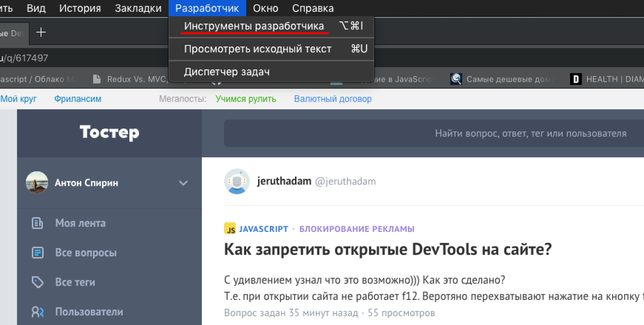Open the Окно menu

coord(266,8)
